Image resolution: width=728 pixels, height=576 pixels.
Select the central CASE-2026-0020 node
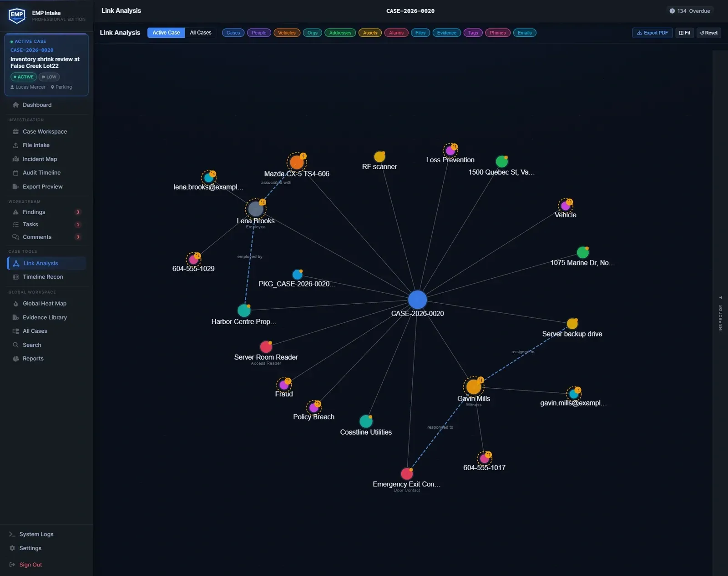click(417, 300)
